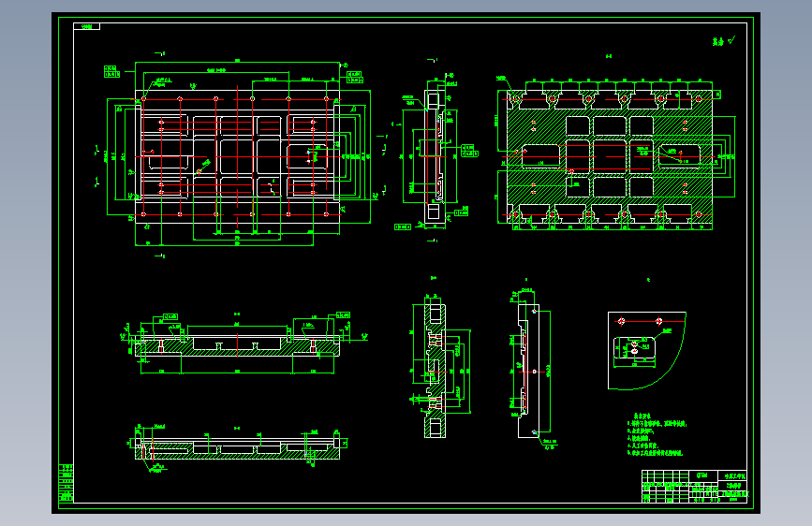Click the surface roughness symbol above the hatched view
The image size is (812, 526).
coord(723,41)
